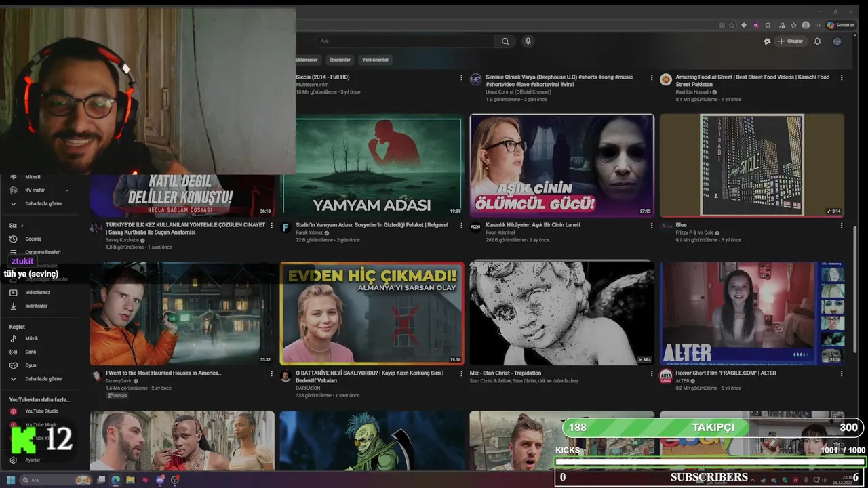Open the Stan Christ Trepidation mix thumbnail
Viewport: 868px width, 488px height.
(x=561, y=313)
